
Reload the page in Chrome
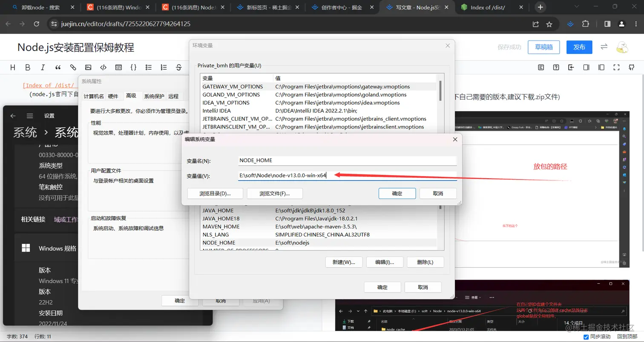37,24
